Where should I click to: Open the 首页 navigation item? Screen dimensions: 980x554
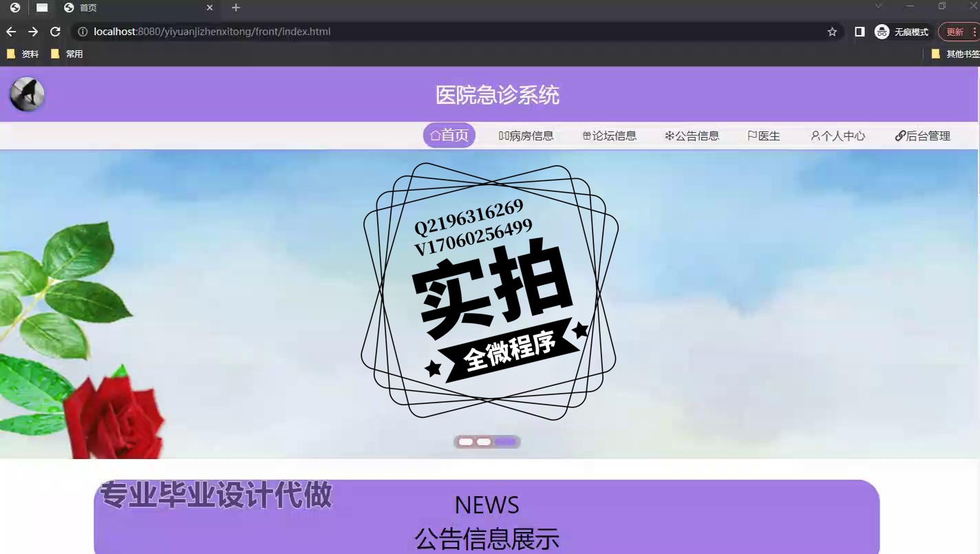[449, 136]
